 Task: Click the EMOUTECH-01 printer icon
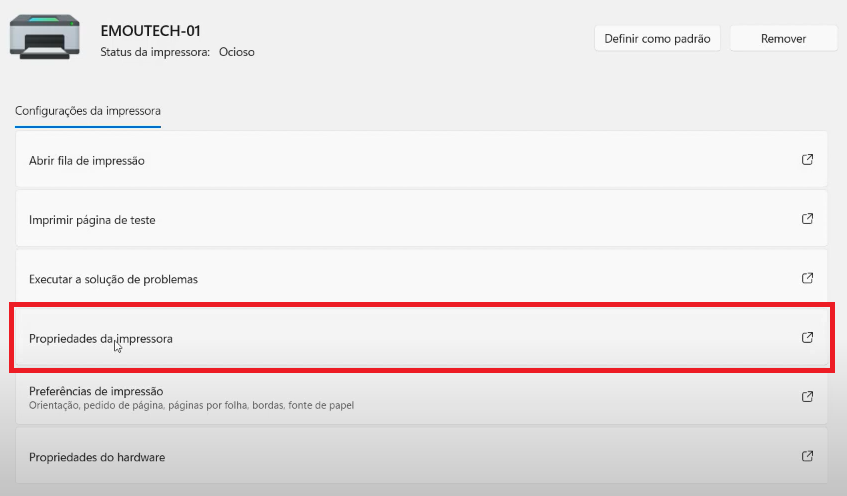(x=44, y=37)
